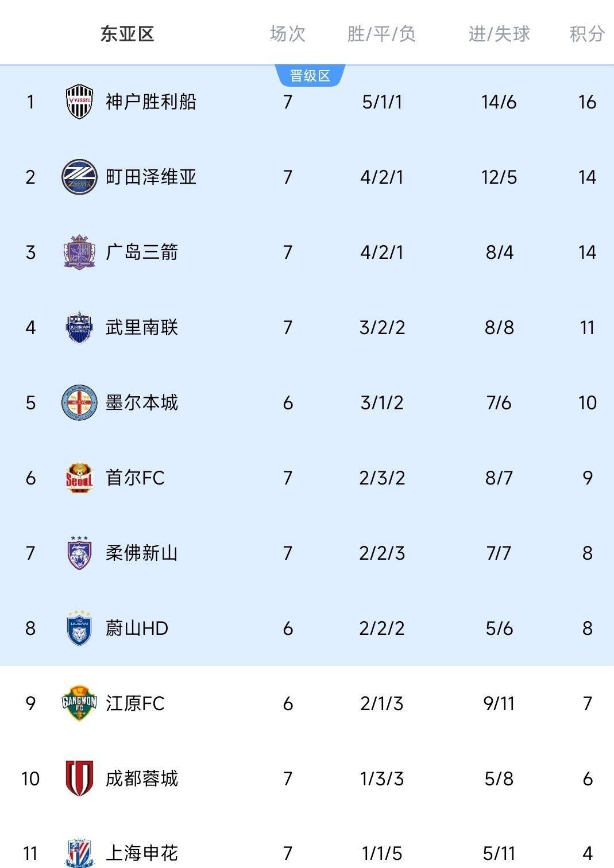Select the Sanfrecce Hiroshima purple crest
The height and width of the screenshot is (868, 614).
[x=79, y=252]
